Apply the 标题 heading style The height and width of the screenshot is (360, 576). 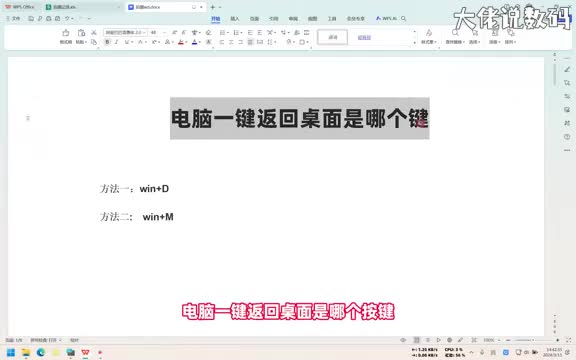(364, 37)
